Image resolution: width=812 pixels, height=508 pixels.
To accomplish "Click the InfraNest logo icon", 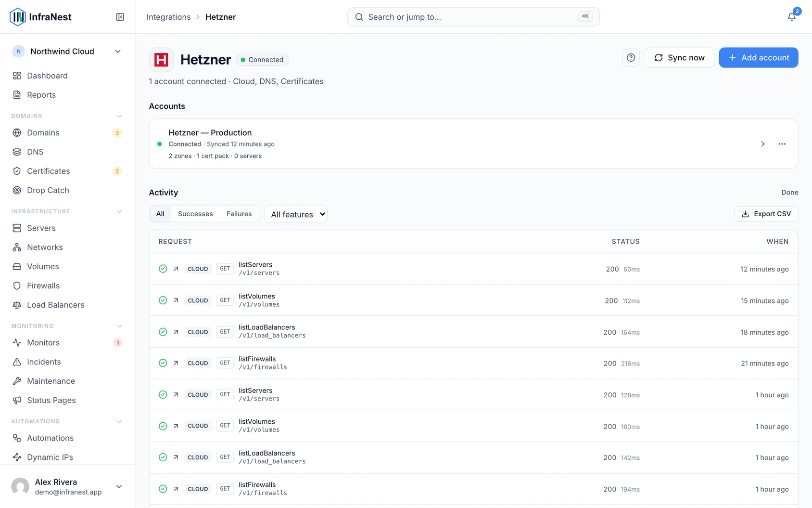I will (18, 17).
